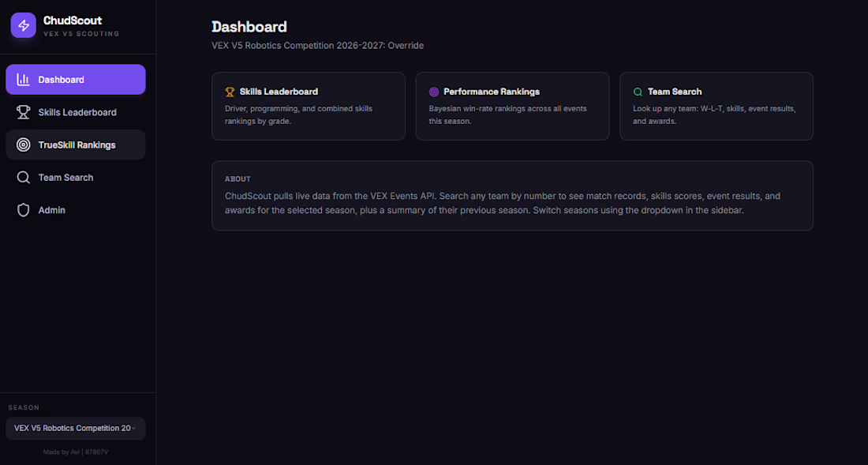Open the Team Search card title
Screen dimensions: 868x465
(675, 92)
